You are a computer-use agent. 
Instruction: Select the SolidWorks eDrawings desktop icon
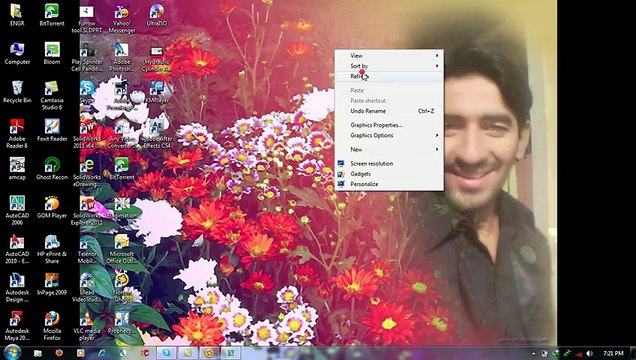pos(87,172)
